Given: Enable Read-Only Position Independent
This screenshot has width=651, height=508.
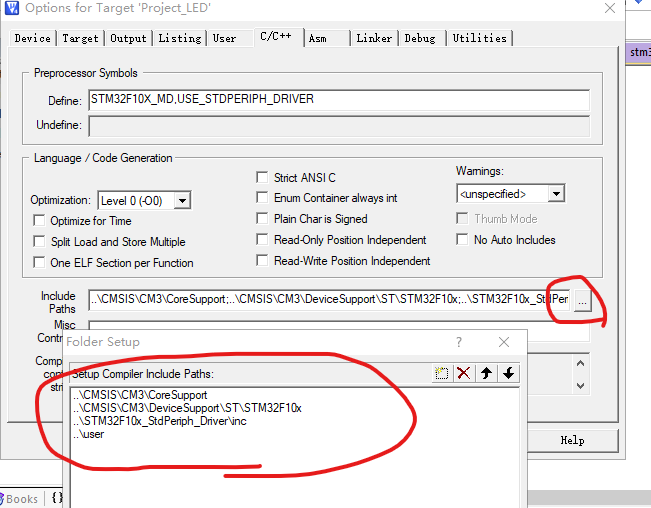Looking at the screenshot, I should (262, 239).
